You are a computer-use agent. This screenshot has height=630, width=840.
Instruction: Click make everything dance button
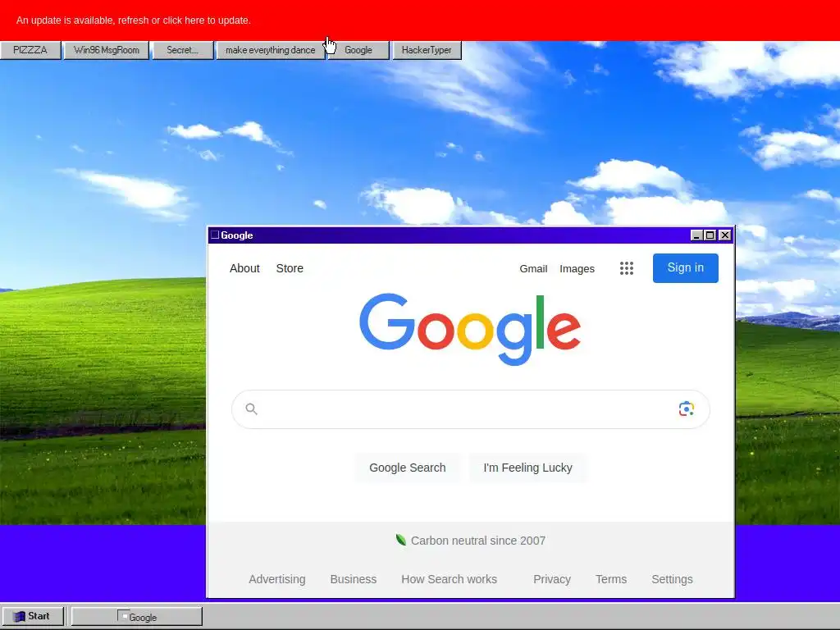(x=270, y=50)
